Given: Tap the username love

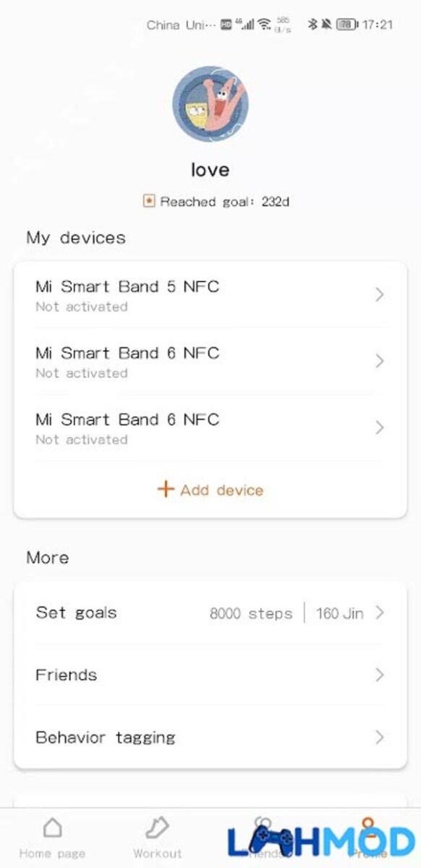Looking at the screenshot, I should tap(210, 170).
